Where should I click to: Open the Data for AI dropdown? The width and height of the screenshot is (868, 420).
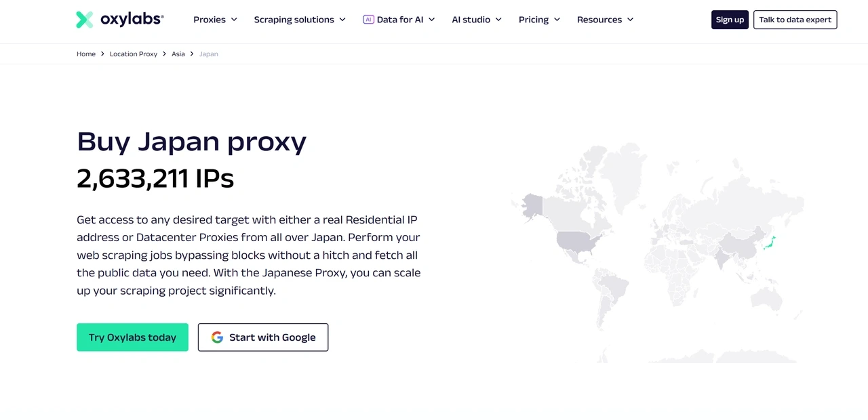[399, 20]
